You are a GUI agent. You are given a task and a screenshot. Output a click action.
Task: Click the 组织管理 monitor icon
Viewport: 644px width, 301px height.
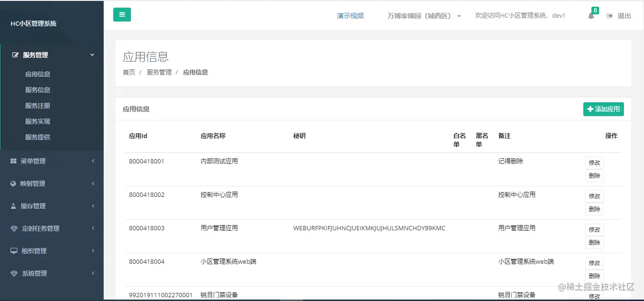click(14, 251)
